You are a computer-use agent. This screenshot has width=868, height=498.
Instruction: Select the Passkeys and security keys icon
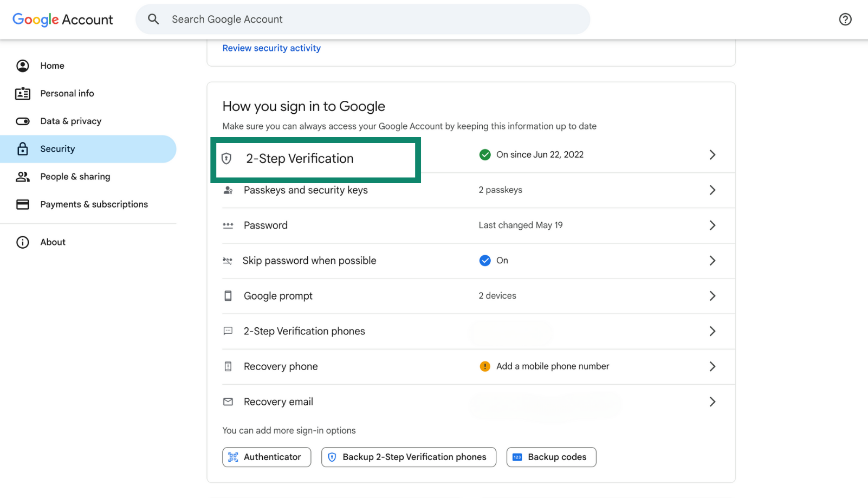pos(228,190)
